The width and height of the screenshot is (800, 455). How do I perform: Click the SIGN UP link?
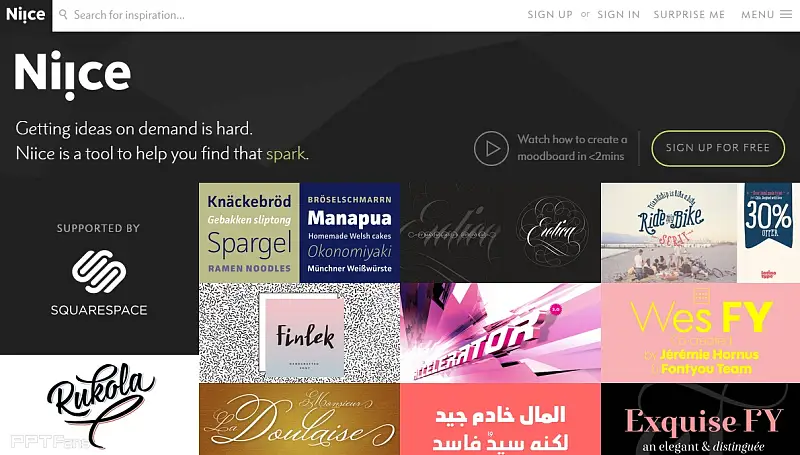[550, 15]
